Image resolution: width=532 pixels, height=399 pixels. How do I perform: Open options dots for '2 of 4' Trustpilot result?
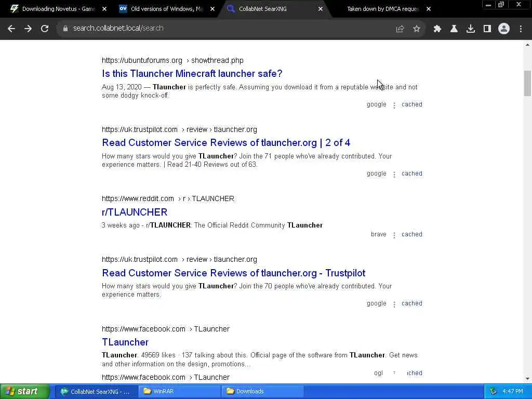tap(394, 175)
